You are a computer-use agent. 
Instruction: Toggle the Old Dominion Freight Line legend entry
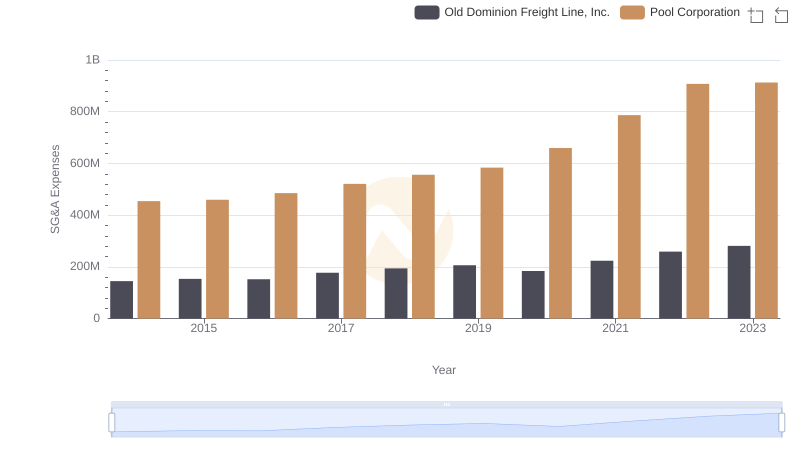point(512,12)
